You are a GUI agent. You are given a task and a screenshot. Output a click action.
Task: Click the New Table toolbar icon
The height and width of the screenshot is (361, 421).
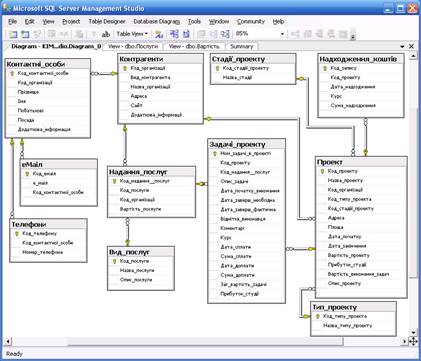[13, 34]
